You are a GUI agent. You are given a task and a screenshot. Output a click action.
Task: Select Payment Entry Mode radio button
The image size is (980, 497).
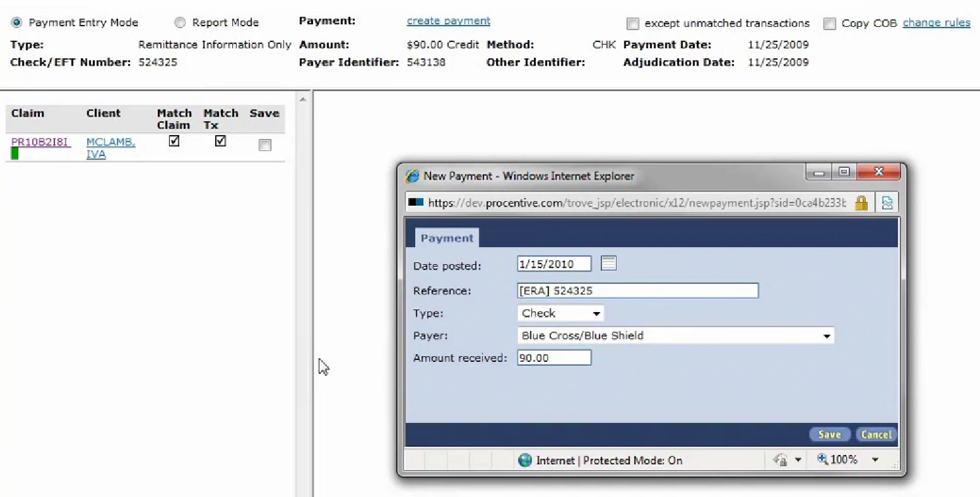[x=16, y=22]
